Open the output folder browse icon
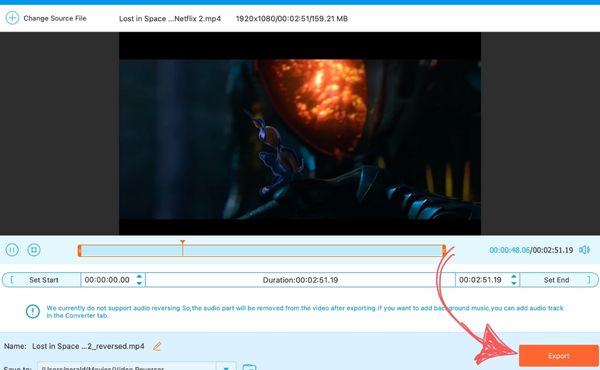Image resolution: width=600 pixels, height=370 pixels. click(249, 367)
